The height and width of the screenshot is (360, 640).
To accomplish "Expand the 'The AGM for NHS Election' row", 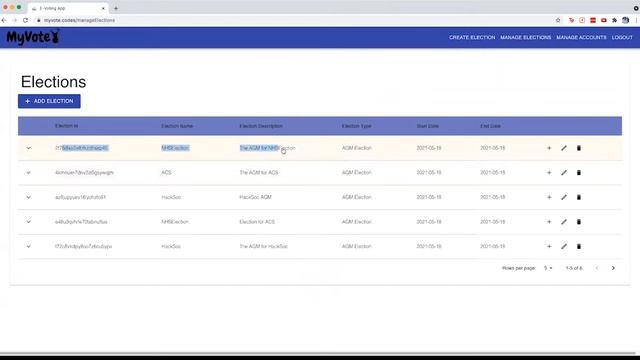I will pos(29,148).
